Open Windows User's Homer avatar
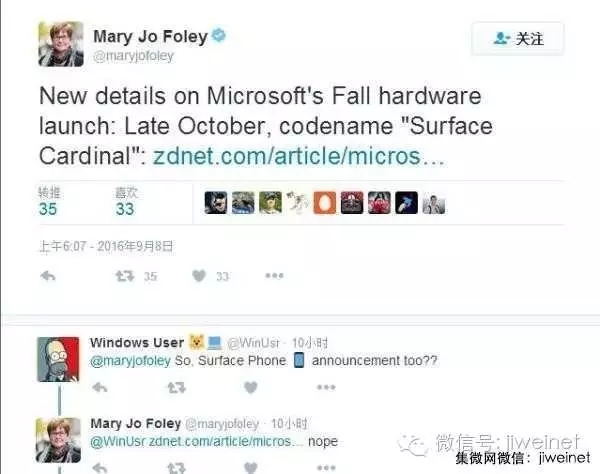The height and width of the screenshot is (474, 600). pos(58,359)
